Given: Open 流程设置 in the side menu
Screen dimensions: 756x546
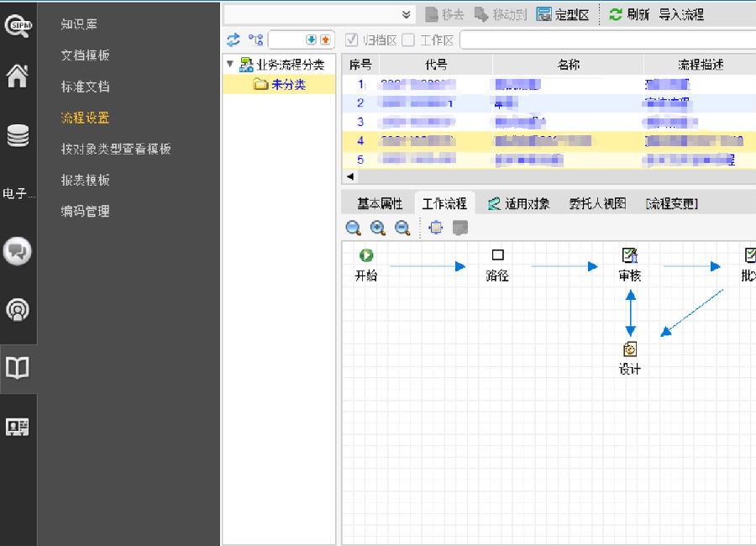Looking at the screenshot, I should pyautogui.click(x=85, y=118).
